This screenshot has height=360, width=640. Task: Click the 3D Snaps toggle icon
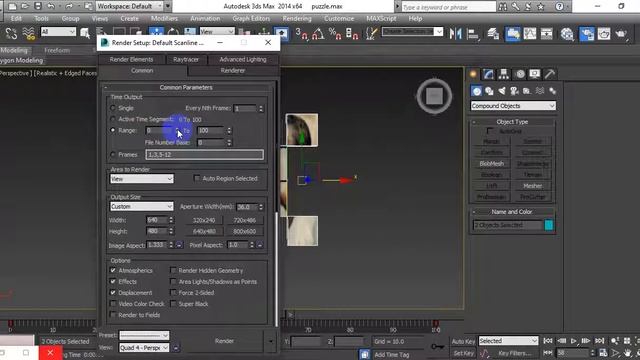point(301,34)
